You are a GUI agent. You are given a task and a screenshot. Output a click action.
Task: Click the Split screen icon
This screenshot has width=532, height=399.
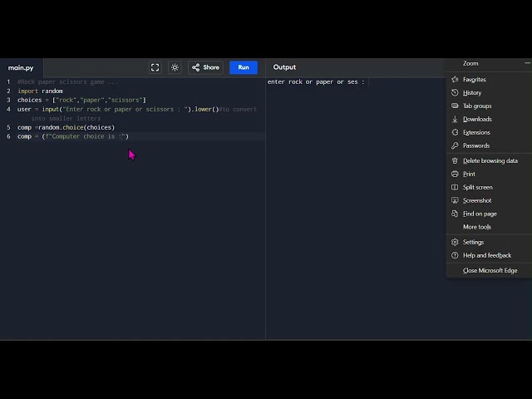(455, 187)
